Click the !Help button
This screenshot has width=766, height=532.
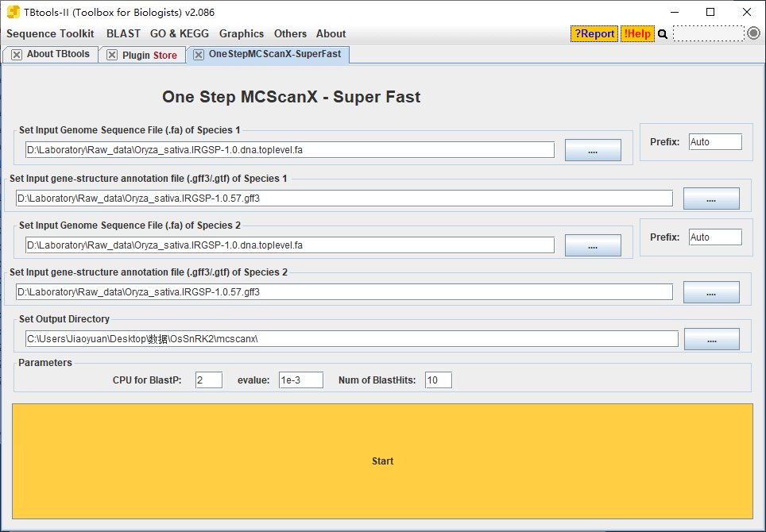[637, 33]
